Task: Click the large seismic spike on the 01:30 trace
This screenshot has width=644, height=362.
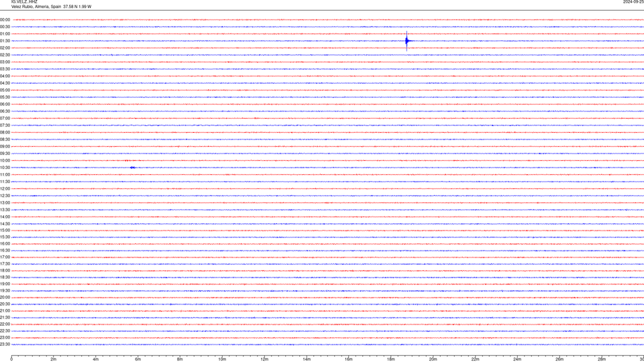Action: (x=407, y=41)
